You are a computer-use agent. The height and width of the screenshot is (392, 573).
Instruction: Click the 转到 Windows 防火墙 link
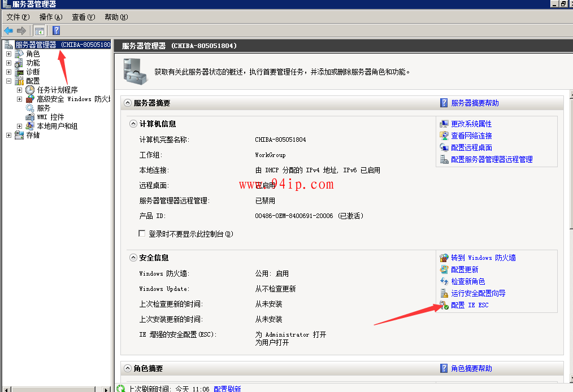pyautogui.click(x=483, y=258)
